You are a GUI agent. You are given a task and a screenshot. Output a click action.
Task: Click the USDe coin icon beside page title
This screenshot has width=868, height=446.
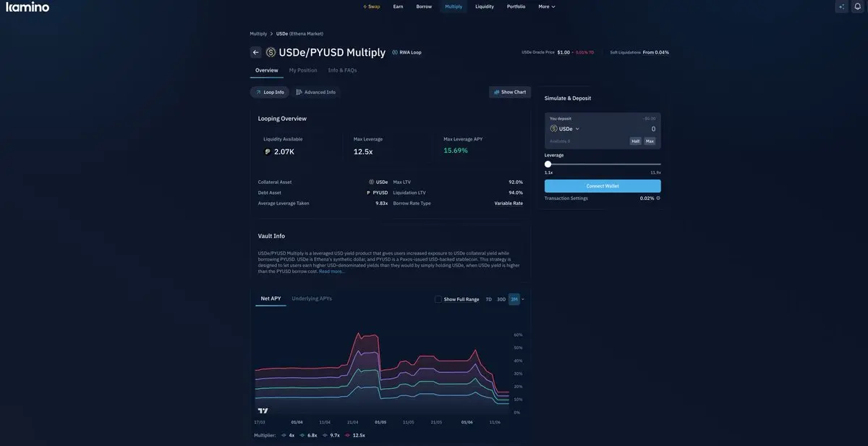coord(271,52)
